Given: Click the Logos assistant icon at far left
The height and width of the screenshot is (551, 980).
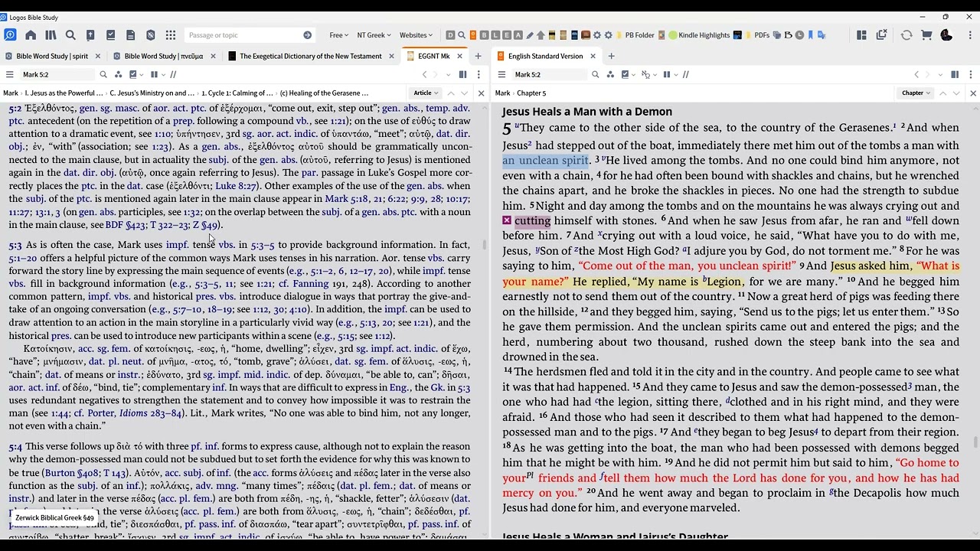Looking at the screenshot, I should coord(10,34).
